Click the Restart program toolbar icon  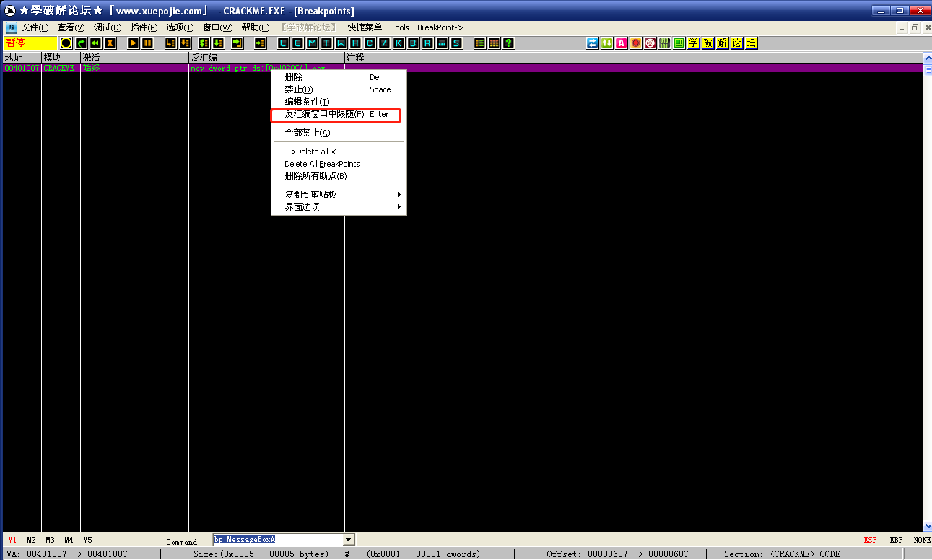pyautogui.click(x=95, y=43)
